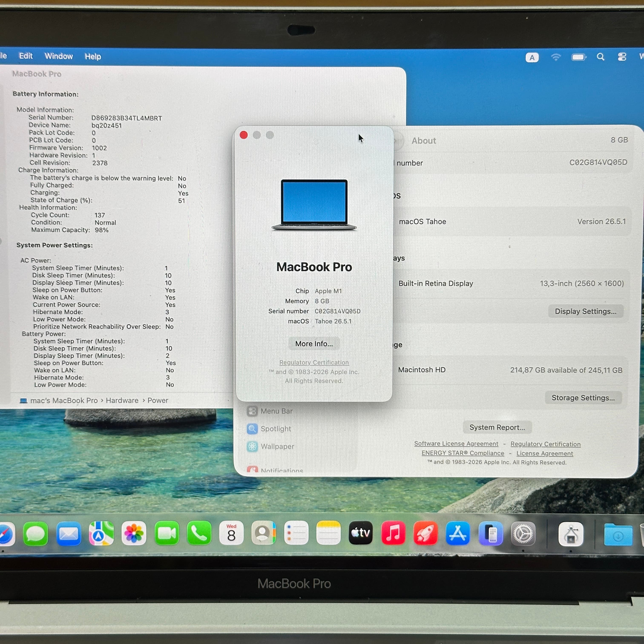644x644 pixels.
Task: Open the Downloads folder in Dock
Action: [618, 535]
